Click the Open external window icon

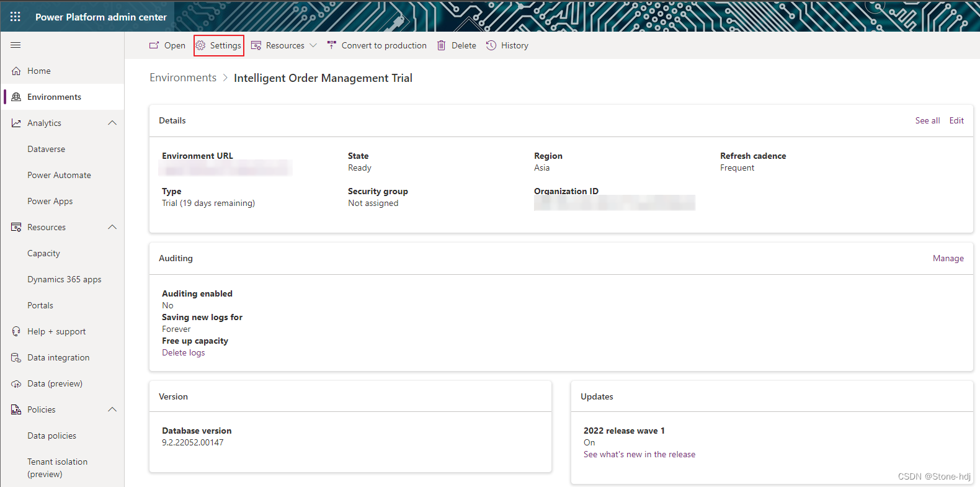154,45
